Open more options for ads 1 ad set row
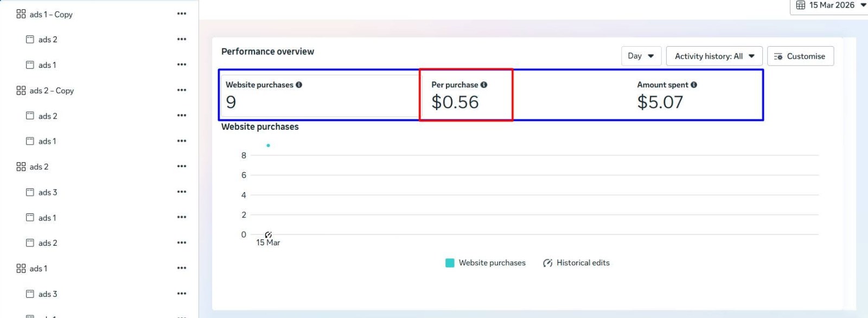The width and height of the screenshot is (868, 318). coord(182,268)
